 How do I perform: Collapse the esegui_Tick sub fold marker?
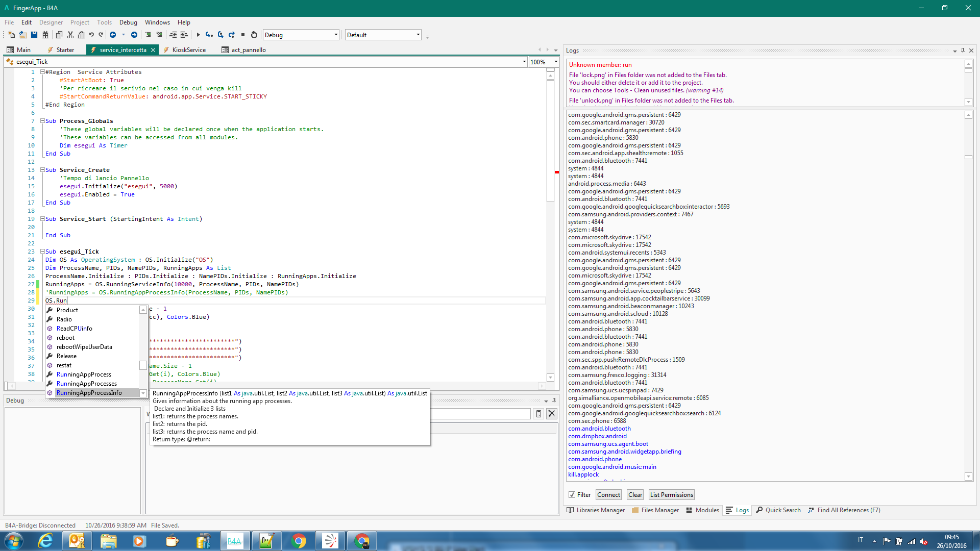tap(43, 252)
